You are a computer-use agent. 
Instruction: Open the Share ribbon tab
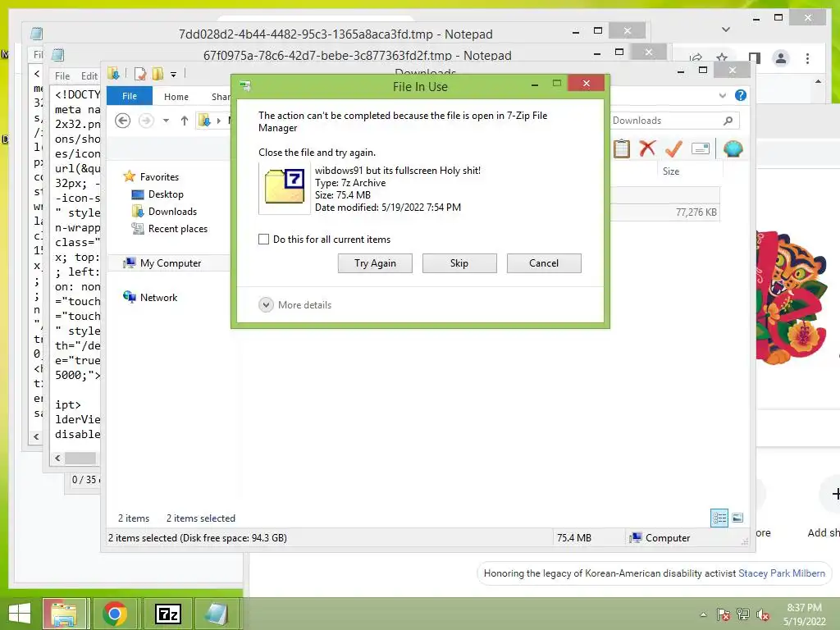pos(220,97)
